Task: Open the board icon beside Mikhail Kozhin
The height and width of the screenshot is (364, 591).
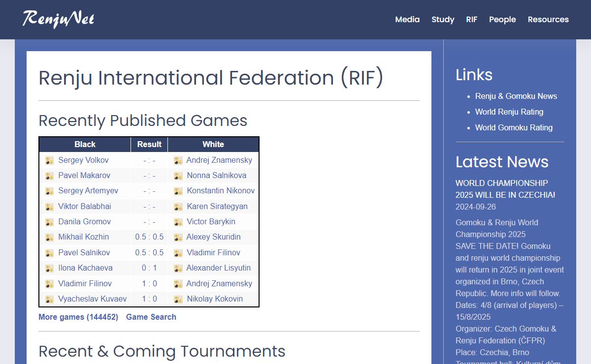Action: coord(49,237)
